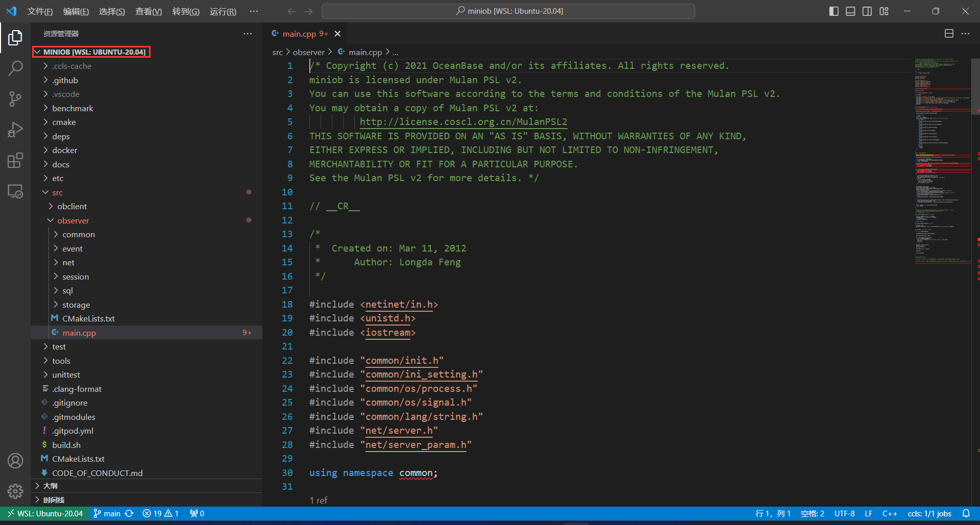Open CODE_OF_CONDUCT.md file
Image resolution: width=980 pixels, height=525 pixels.
[x=97, y=473]
